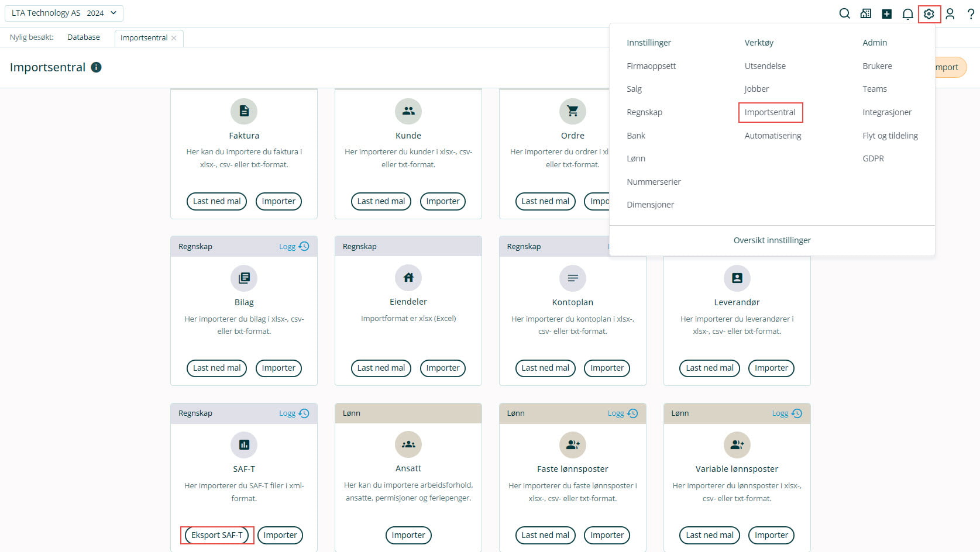Open Firmaoppsett from the settings menu
This screenshot has height=552, width=980.
tap(651, 66)
